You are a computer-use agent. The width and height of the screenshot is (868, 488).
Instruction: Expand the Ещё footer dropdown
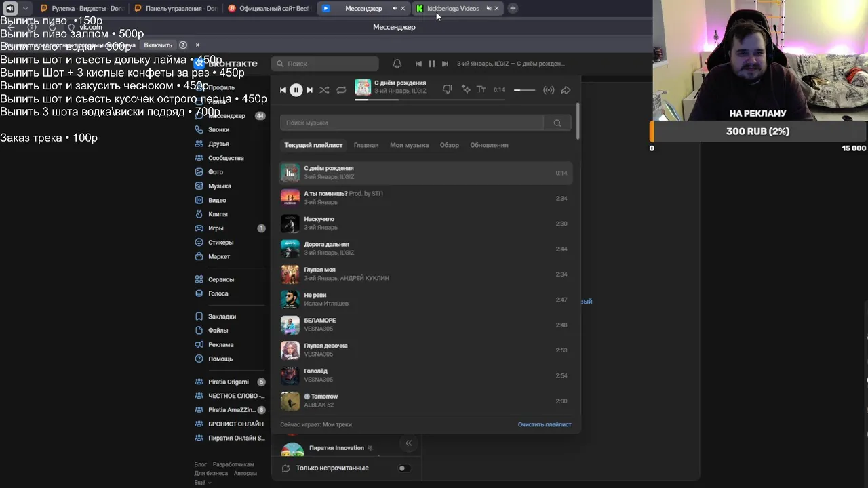(203, 483)
